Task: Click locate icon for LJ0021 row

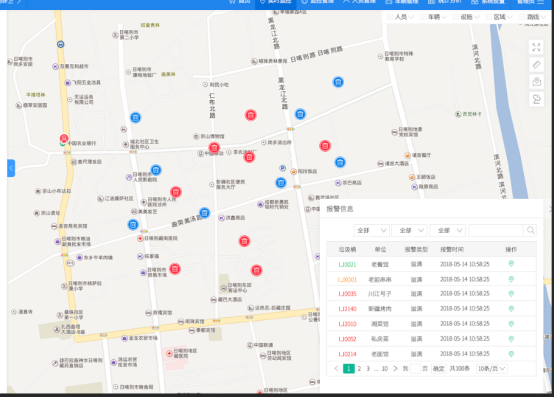Action: point(511,263)
